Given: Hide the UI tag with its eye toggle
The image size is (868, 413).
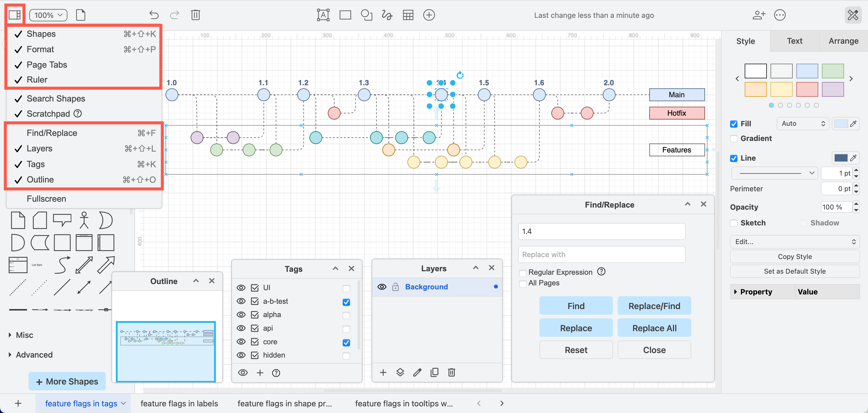Looking at the screenshot, I should (x=241, y=288).
